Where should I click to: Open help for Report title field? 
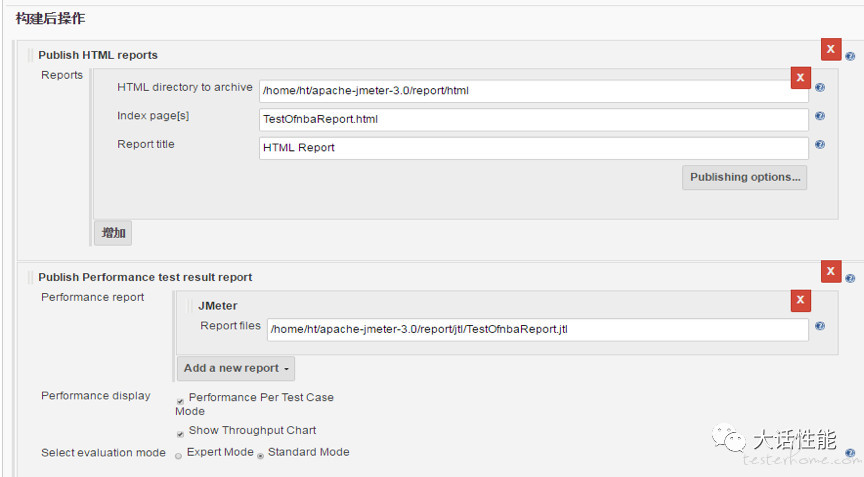coord(820,145)
